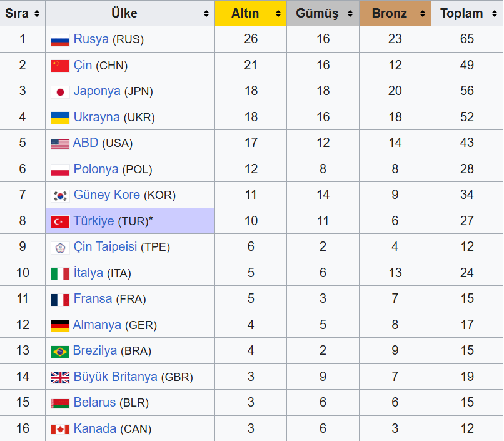The height and width of the screenshot is (441, 504).
Task: Click the Turkish flag icon
Action: click(x=60, y=221)
